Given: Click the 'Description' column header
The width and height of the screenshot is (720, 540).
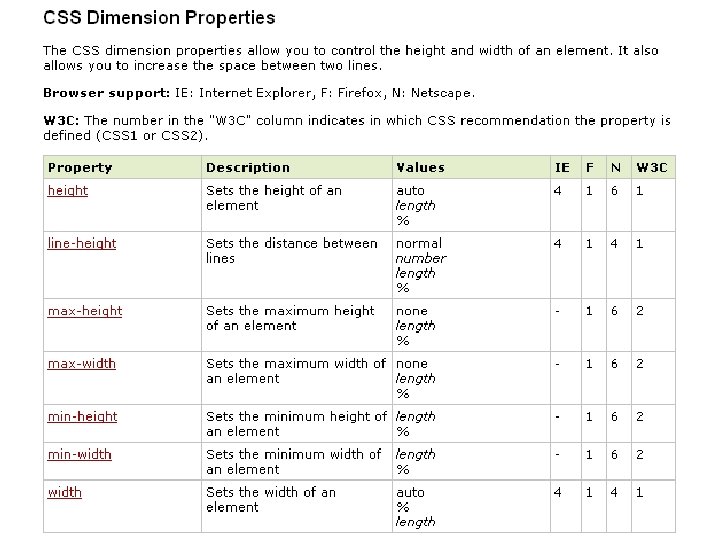Looking at the screenshot, I should [248, 168].
